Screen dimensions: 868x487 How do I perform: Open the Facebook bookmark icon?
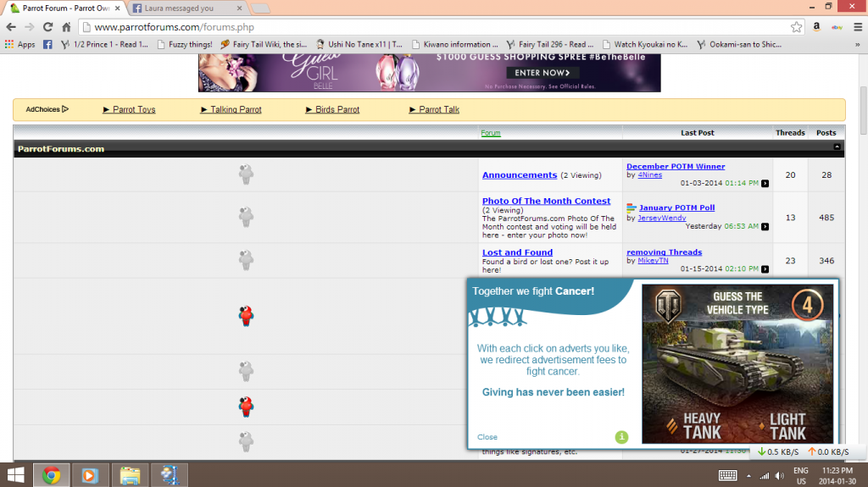point(47,44)
